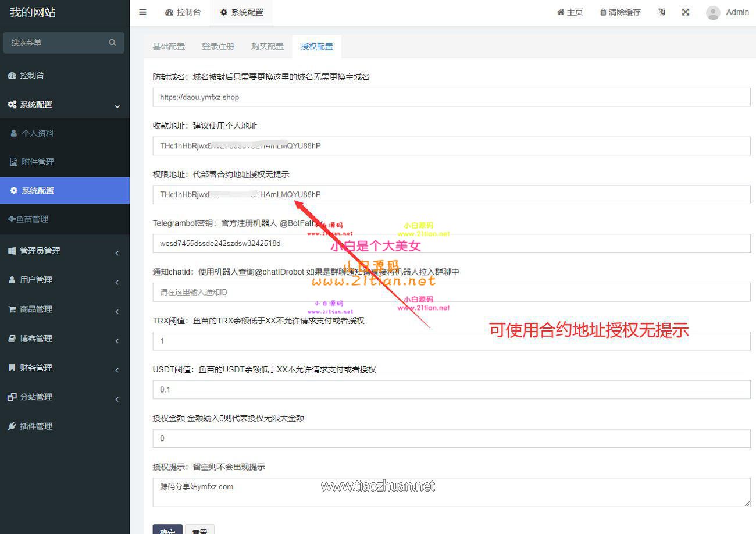Click the gears icon beside 系统配置 parent menu
The width and height of the screenshot is (756, 534).
tap(12, 105)
